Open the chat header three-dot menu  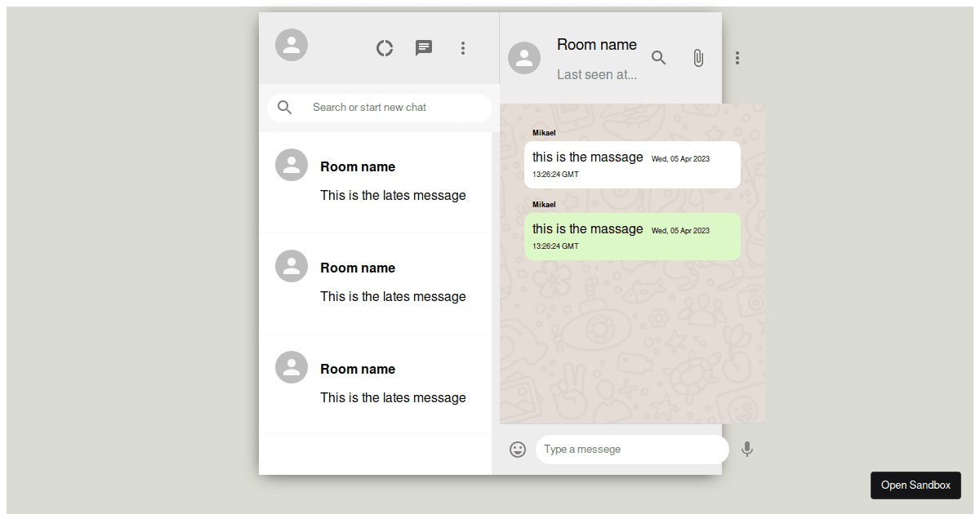click(737, 58)
